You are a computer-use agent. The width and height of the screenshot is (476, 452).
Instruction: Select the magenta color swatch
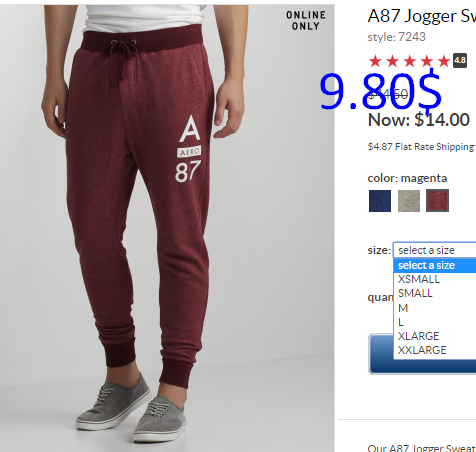[x=437, y=201]
